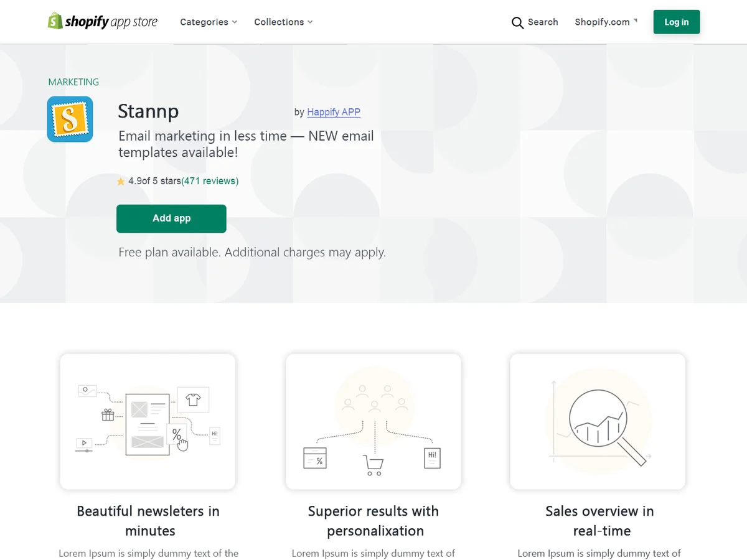Open the sales analytics magnifier illustration

coord(598,421)
